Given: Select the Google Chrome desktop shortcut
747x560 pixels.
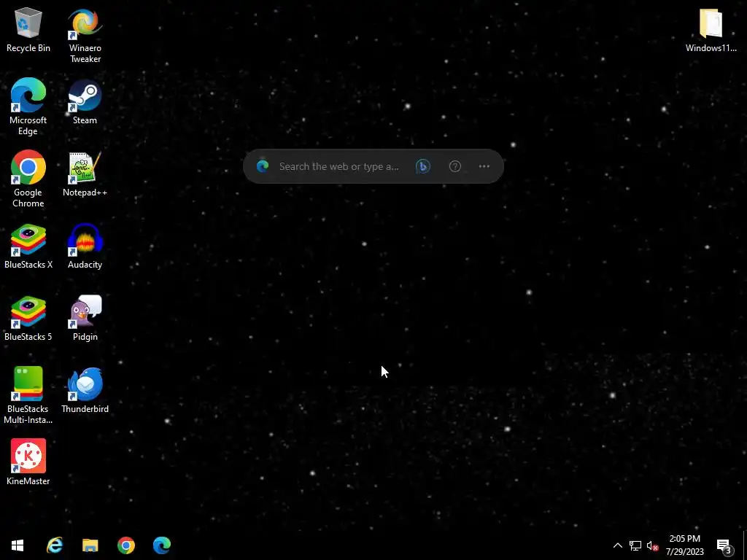Looking at the screenshot, I should point(28,179).
